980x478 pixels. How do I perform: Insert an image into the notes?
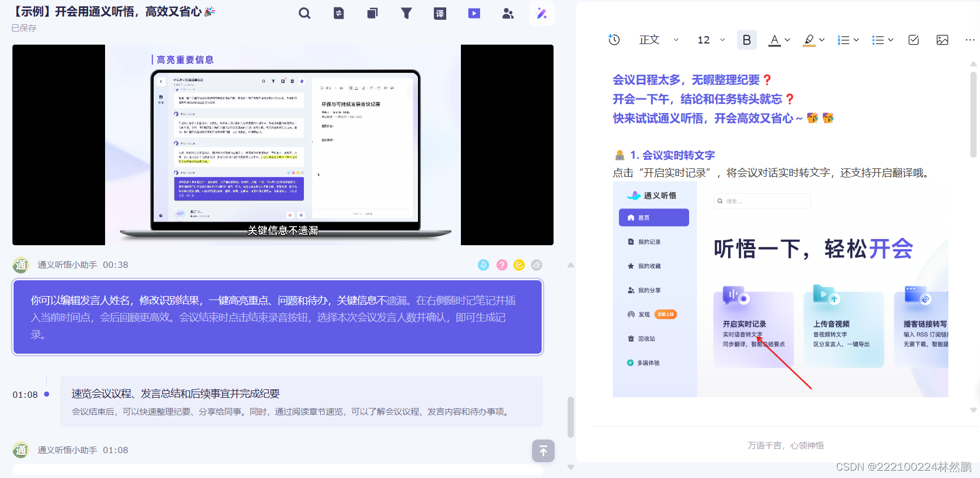[x=942, y=40]
